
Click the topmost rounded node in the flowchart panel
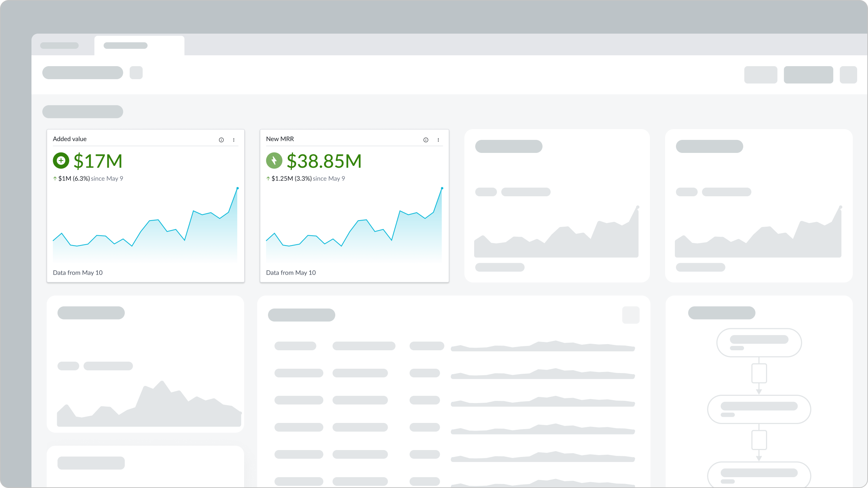tap(758, 343)
